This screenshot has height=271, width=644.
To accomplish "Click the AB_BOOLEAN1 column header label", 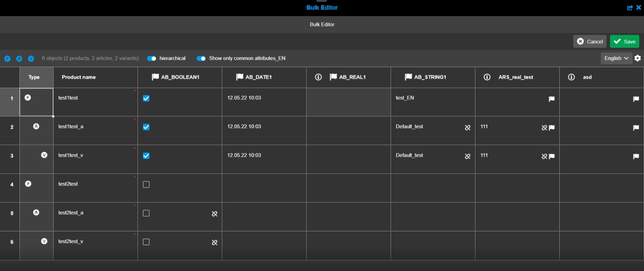I will [x=180, y=77].
